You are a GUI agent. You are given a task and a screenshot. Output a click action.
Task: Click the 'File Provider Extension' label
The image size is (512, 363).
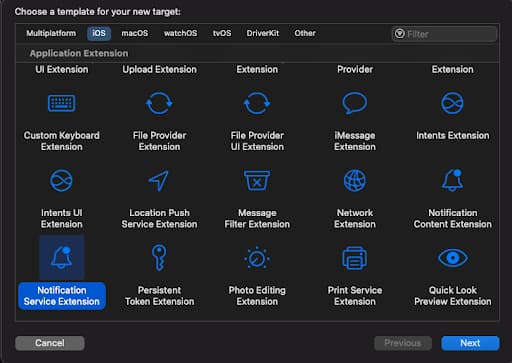159,141
